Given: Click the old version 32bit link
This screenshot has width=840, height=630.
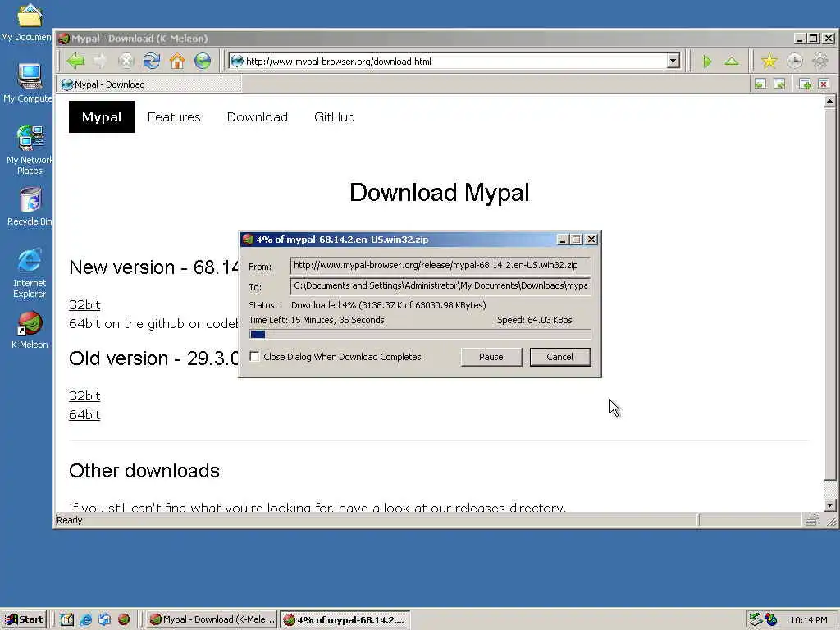Looking at the screenshot, I should click(84, 395).
